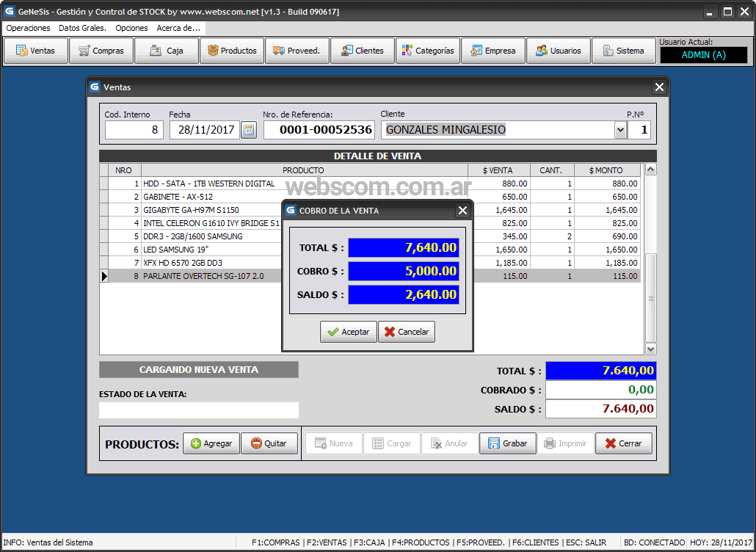Open the Operaciones menu
756x552 pixels.
pos(29,28)
